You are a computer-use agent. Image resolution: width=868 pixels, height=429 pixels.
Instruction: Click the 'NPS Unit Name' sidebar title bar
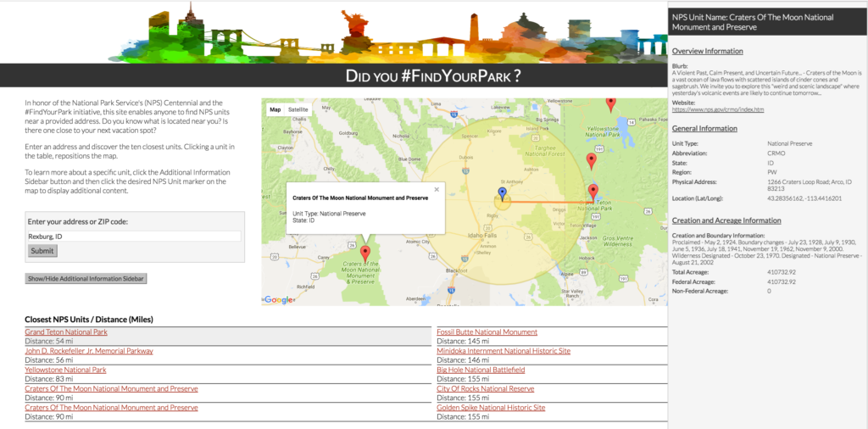coord(768,21)
